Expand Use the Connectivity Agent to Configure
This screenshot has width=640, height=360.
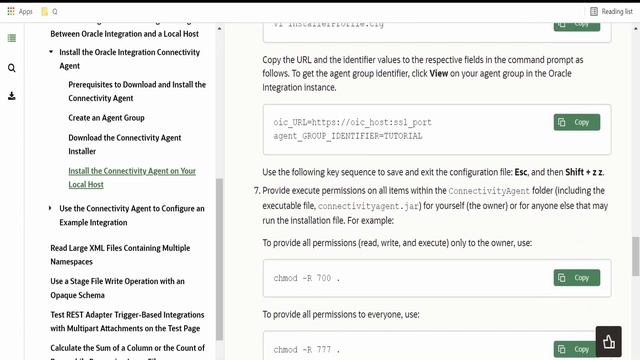(50, 208)
